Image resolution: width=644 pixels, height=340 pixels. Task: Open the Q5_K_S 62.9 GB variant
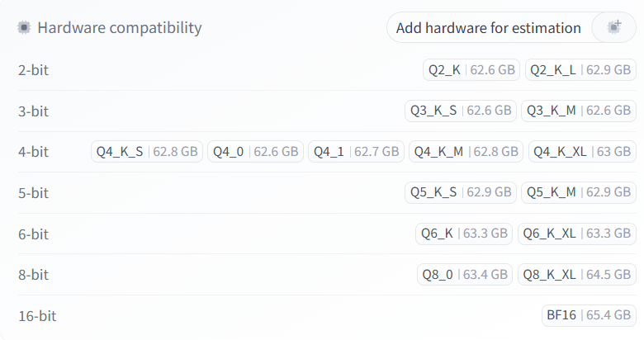[461, 193]
